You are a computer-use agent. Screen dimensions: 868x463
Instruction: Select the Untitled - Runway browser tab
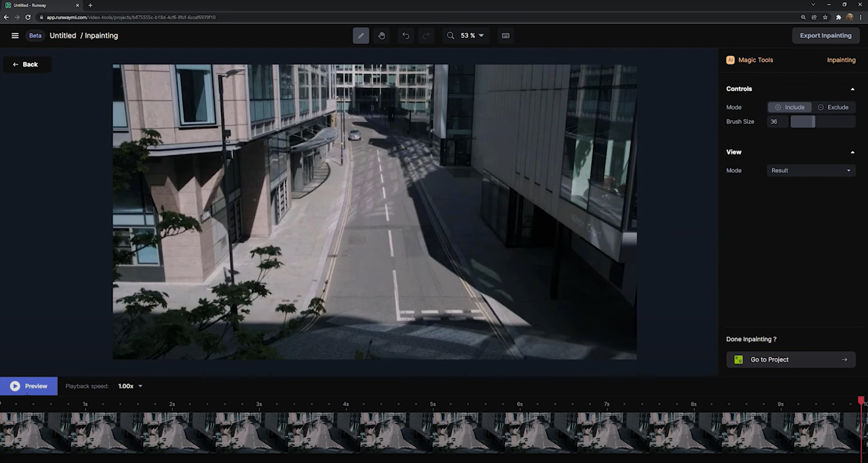(42, 5)
